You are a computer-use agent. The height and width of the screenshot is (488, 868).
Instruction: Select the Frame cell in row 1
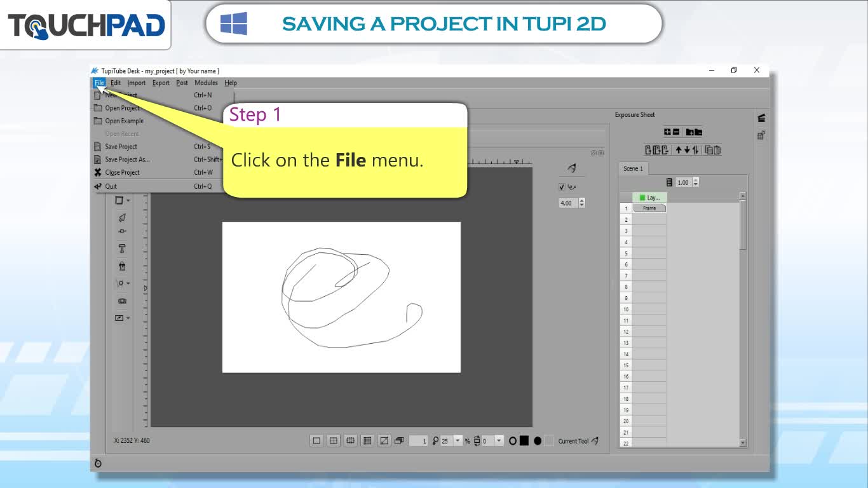[x=649, y=208]
